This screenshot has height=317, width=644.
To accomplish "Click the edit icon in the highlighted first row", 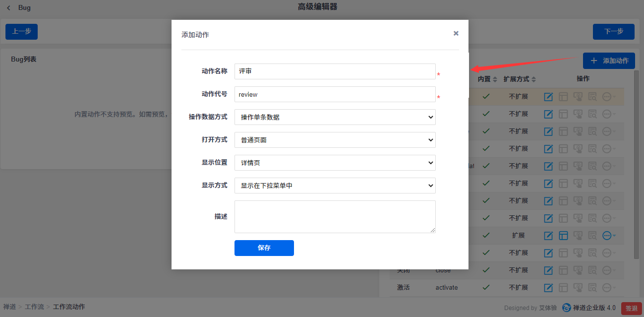I will pyautogui.click(x=548, y=97).
